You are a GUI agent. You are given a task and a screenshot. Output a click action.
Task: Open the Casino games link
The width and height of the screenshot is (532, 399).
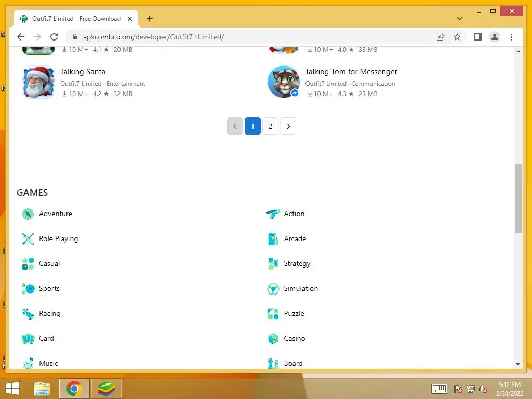point(295,338)
